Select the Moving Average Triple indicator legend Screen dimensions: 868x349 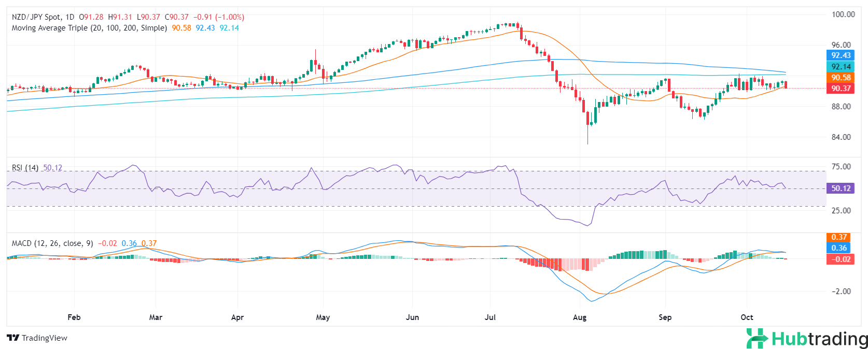pyautogui.click(x=89, y=28)
